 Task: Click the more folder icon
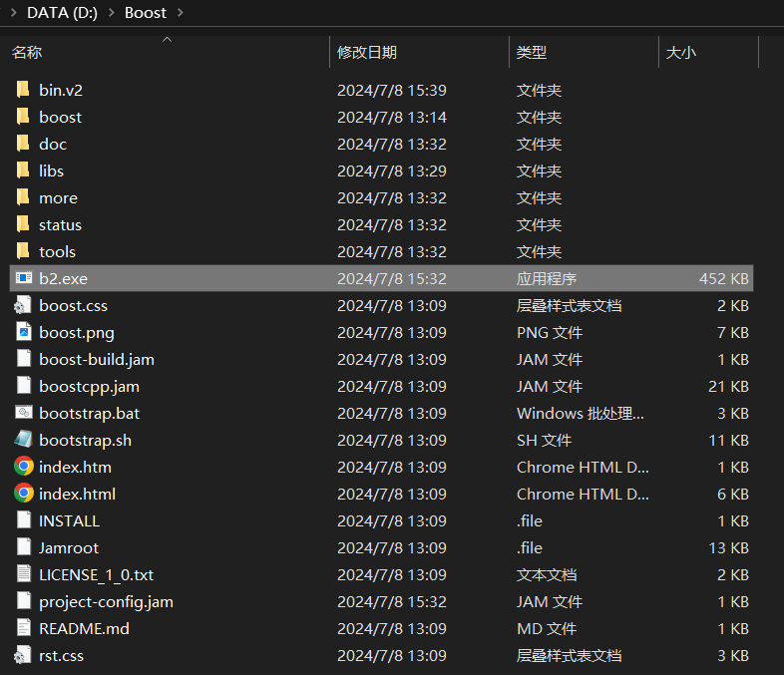[x=23, y=197]
